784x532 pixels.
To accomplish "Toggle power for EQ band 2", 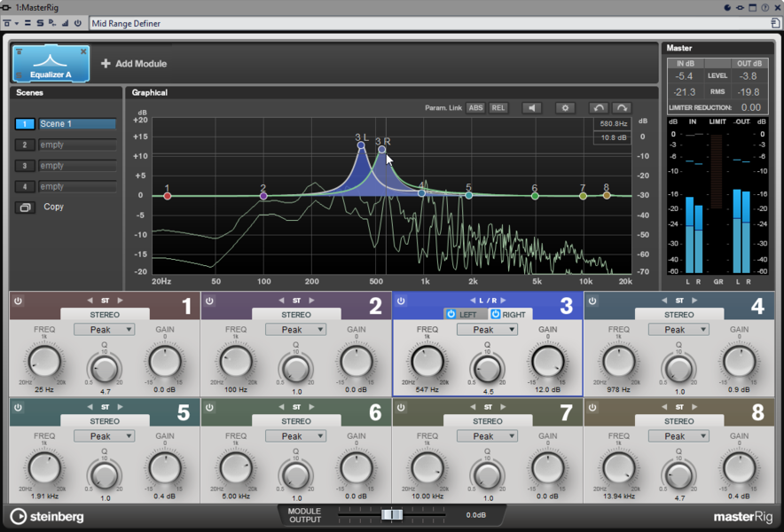I will 209,301.
